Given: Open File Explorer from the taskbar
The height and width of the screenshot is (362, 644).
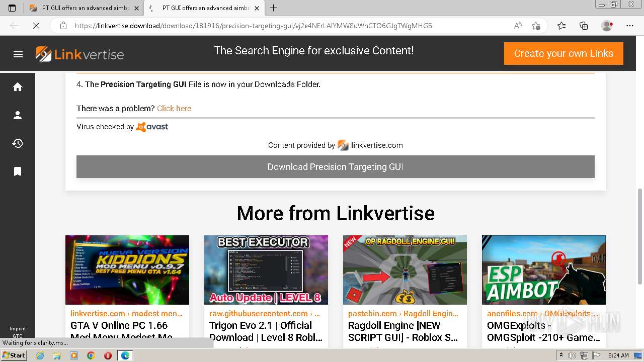Looking at the screenshot, I should point(57,355).
